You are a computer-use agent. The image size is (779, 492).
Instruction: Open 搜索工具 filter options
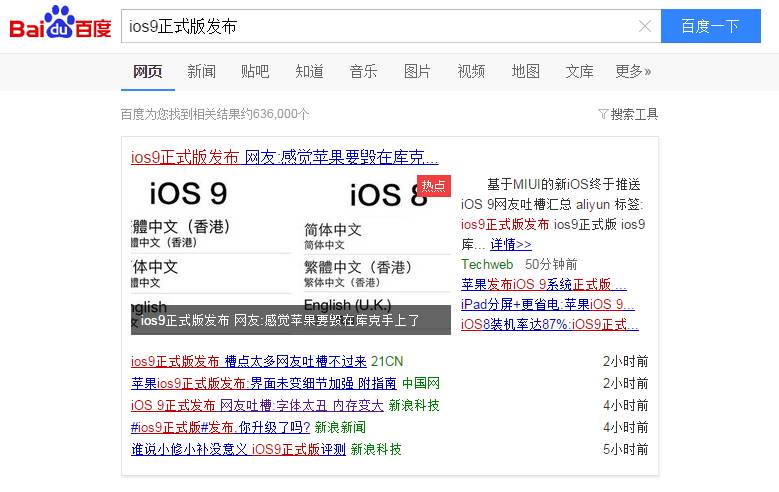point(628,114)
